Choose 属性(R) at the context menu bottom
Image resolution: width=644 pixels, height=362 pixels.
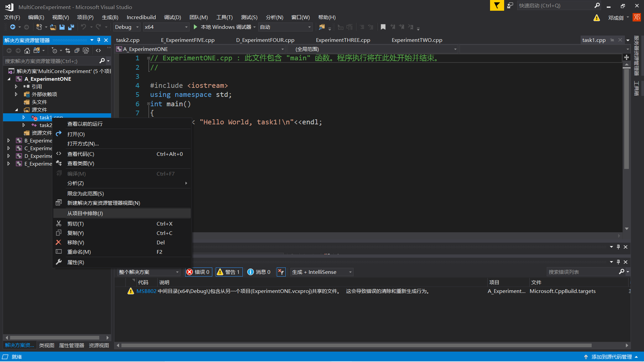[122, 262]
